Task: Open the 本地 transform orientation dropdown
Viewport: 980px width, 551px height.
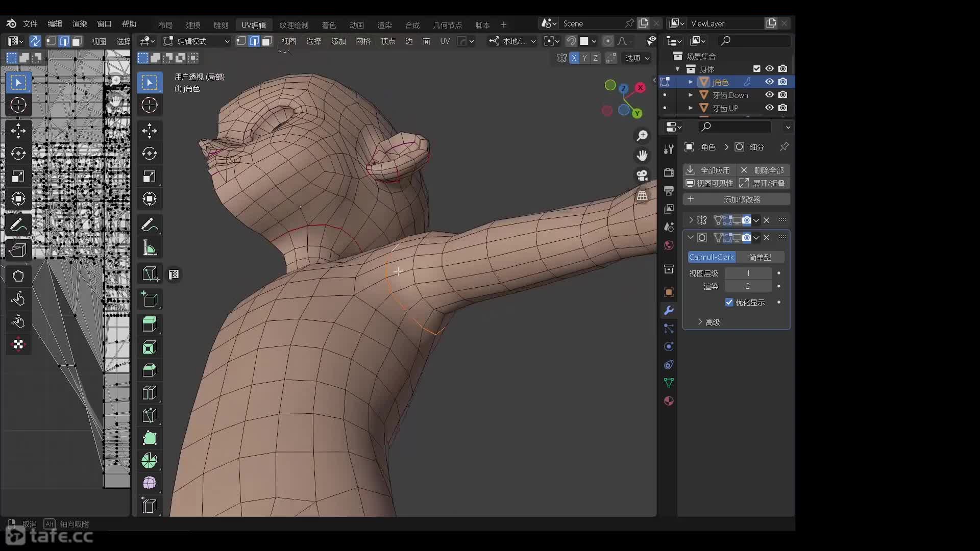Action: pyautogui.click(x=512, y=41)
